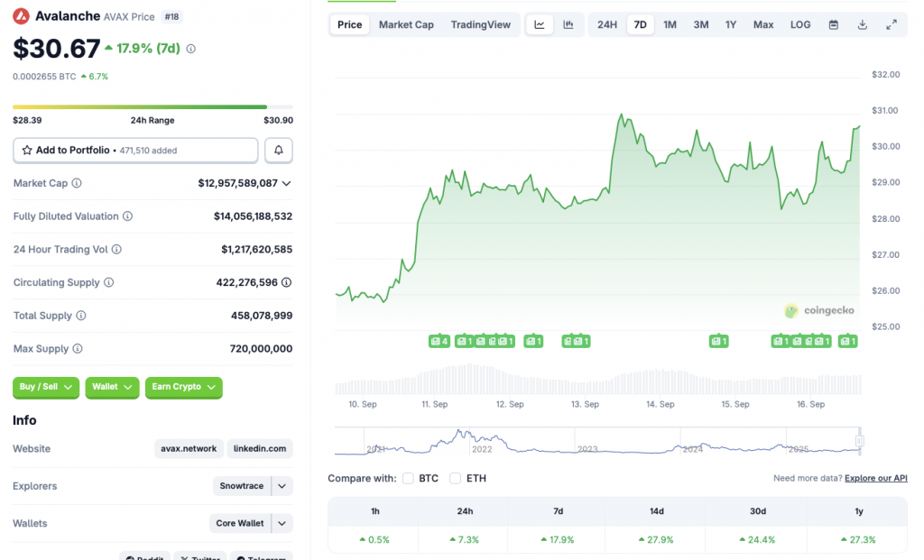924x560 pixels.
Task: Open the Market Cap info tooltip icon
Action: point(77,183)
